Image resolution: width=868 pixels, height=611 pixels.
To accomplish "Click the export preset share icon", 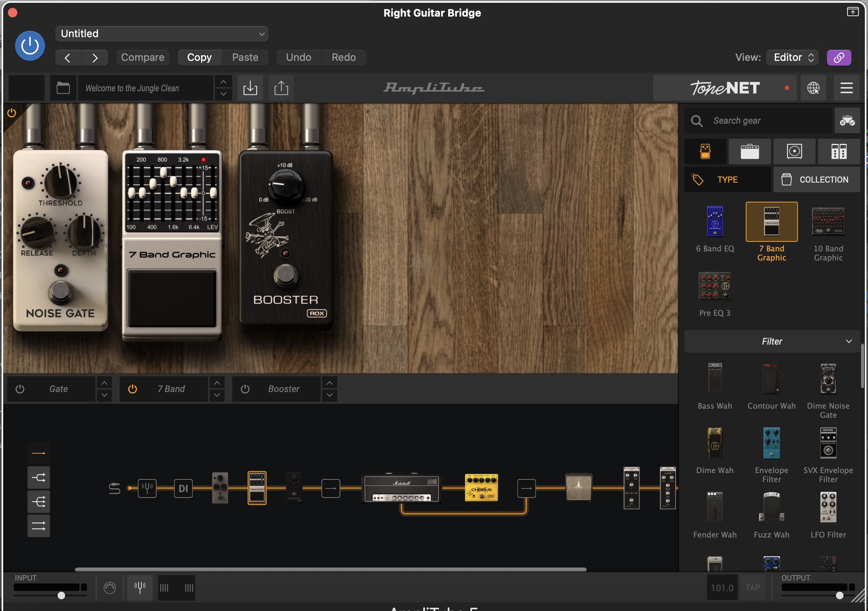I will [281, 88].
